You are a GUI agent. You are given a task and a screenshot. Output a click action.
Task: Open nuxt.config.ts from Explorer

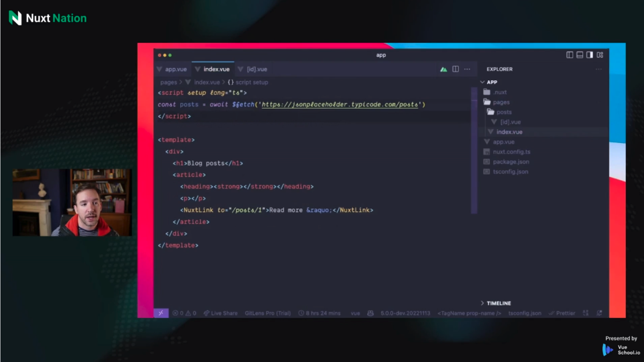pyautogui.click(x=511, y=152)
